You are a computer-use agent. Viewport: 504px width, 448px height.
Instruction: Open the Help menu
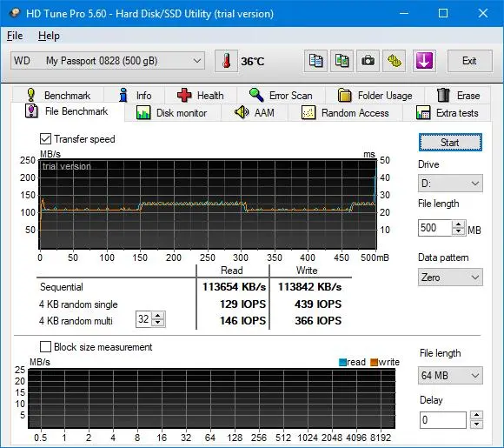point(49,36)
